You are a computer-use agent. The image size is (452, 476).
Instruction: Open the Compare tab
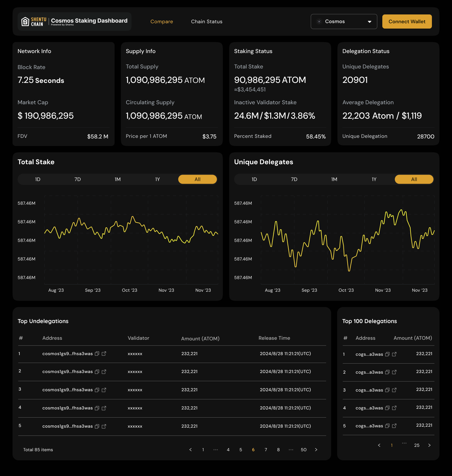162,22
